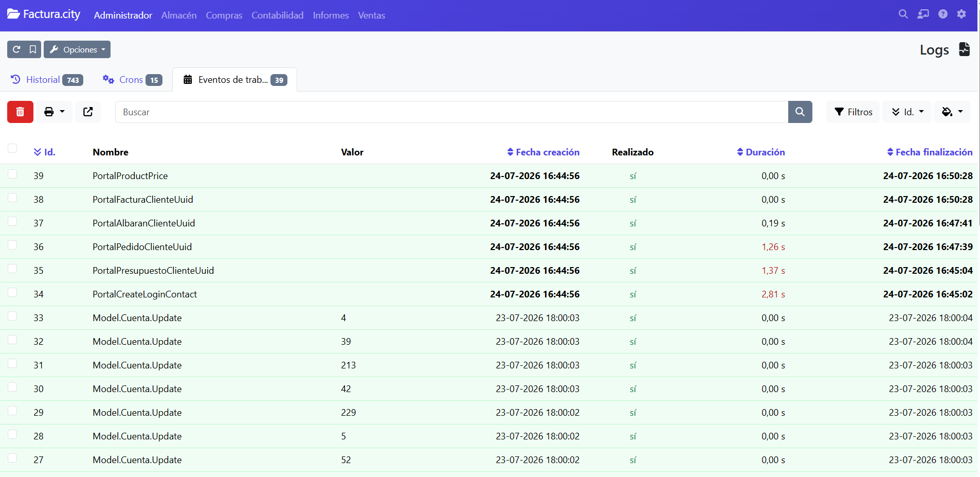Image resolution: width=980 pixels, height=477 pixels.
Task: Check the row 37 PortalAlbaranClienteUuid checkbox
Action: tap(12, 221)
